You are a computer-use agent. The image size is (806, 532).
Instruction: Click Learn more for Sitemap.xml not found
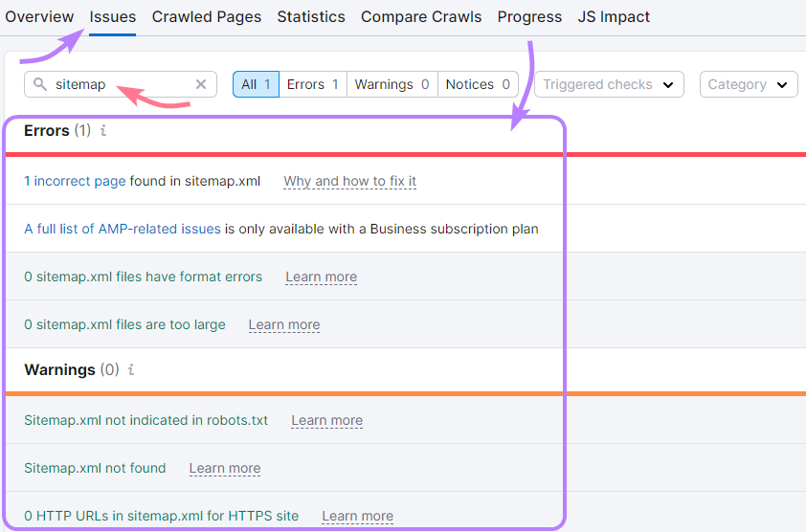click(225, 468)
